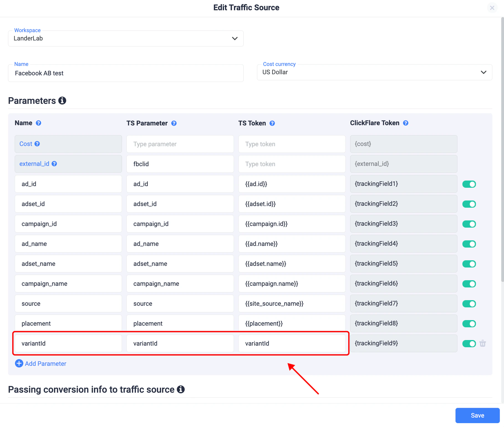The width and height of the screenshot is (504, 427).
Task: Click the fbclid TS Parameter field
Action: [180, 164]
